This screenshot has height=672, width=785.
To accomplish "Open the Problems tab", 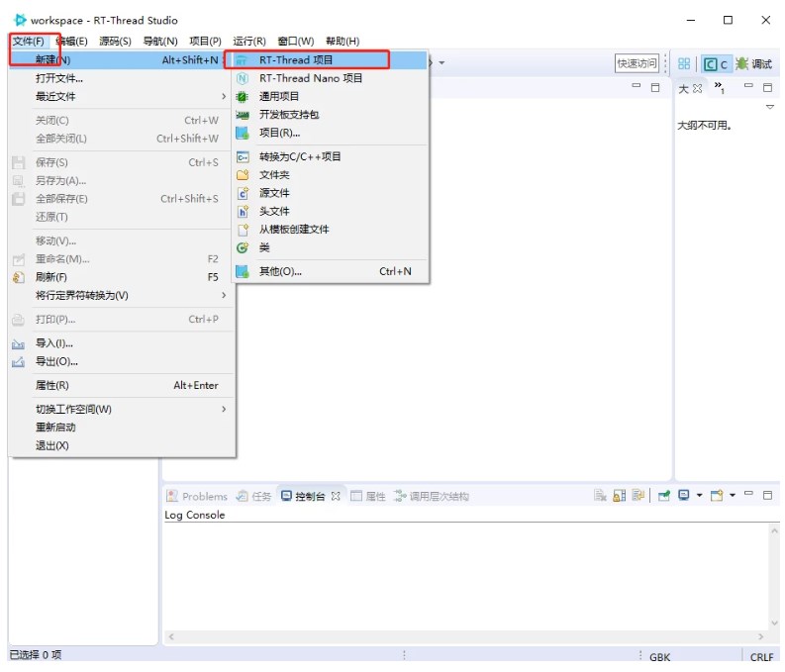I will 197,496.
